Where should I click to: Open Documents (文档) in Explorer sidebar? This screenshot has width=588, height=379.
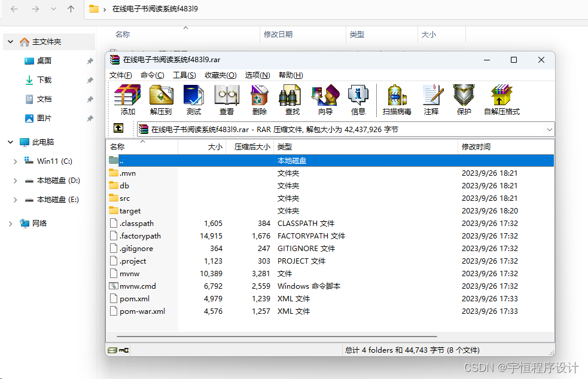tap(44, 99)
